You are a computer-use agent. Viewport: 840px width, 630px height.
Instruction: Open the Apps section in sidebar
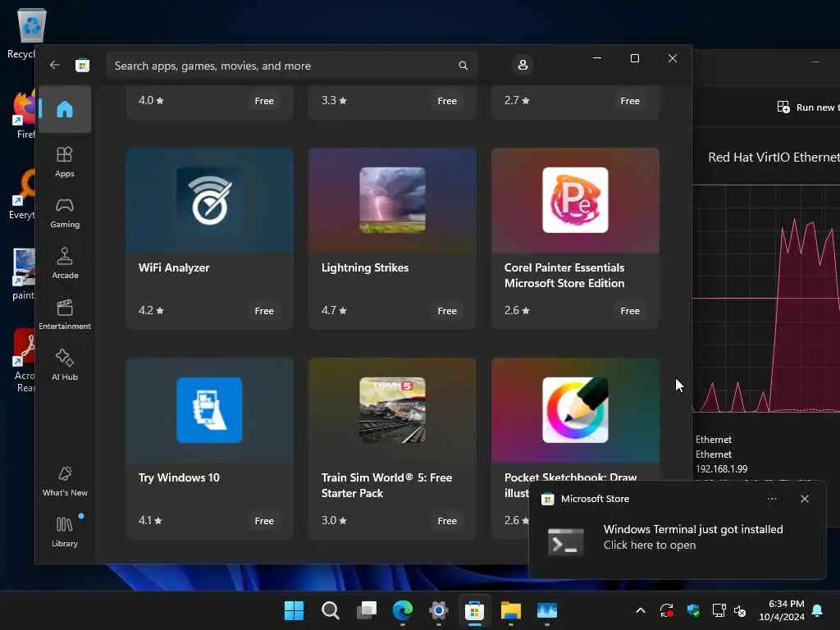click(65, 162)
